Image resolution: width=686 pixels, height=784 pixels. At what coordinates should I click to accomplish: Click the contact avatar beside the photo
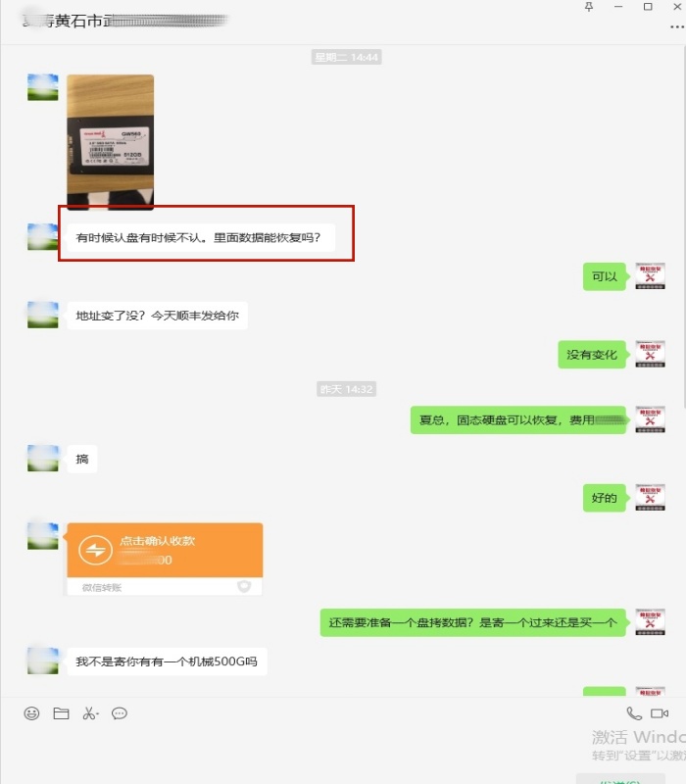click(x=42, y=87)
